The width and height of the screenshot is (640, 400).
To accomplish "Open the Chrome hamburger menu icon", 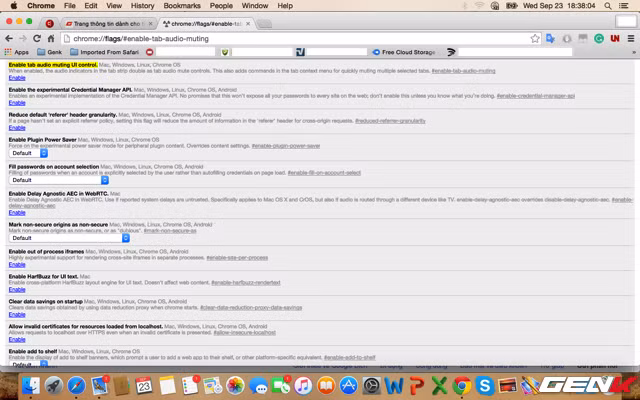I will 630,38.
